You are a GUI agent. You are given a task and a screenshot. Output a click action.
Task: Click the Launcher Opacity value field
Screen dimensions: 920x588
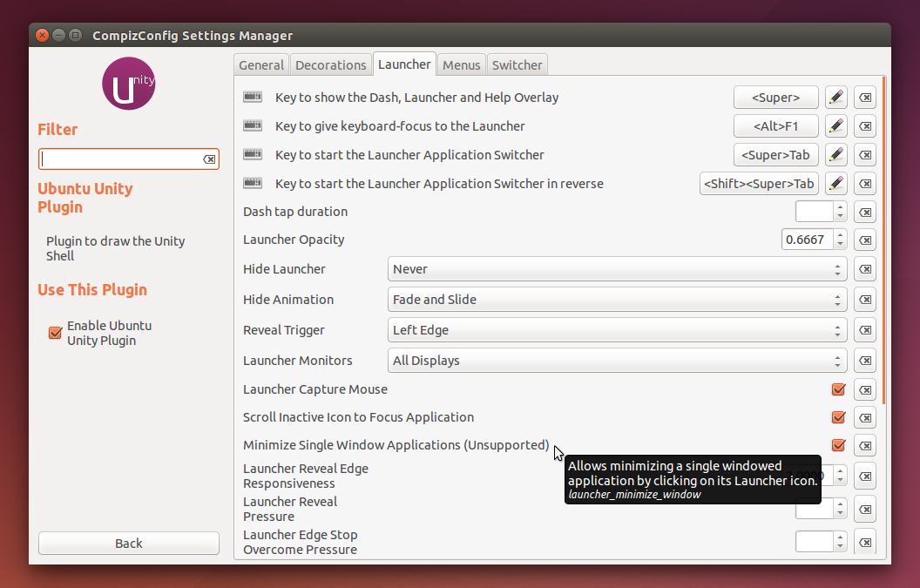(808, 240)
